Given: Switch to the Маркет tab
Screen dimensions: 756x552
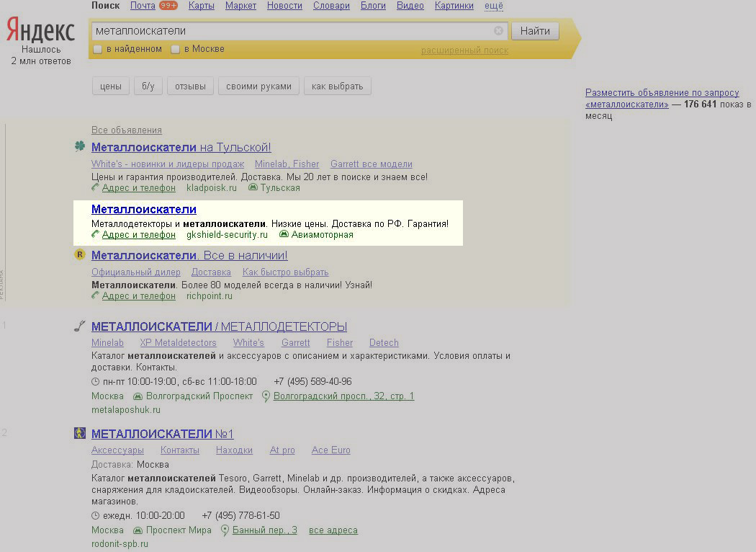Looking at the screenshot, I should [x=240, y=6].
